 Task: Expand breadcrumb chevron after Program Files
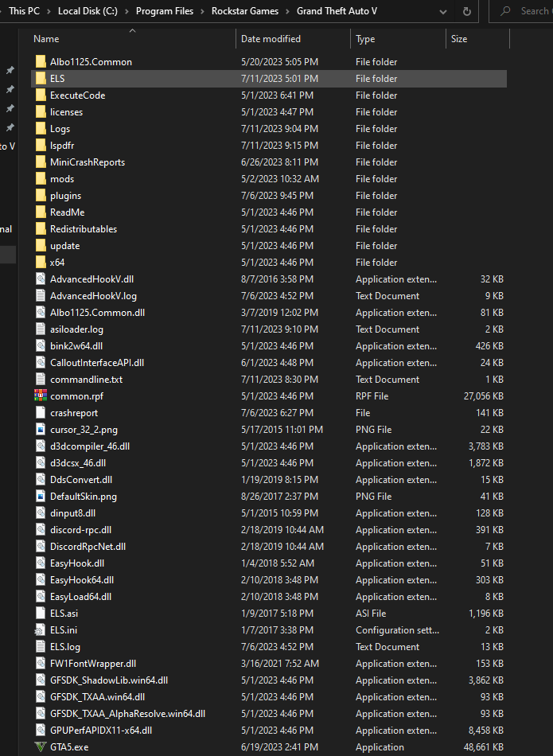[202, 11]
